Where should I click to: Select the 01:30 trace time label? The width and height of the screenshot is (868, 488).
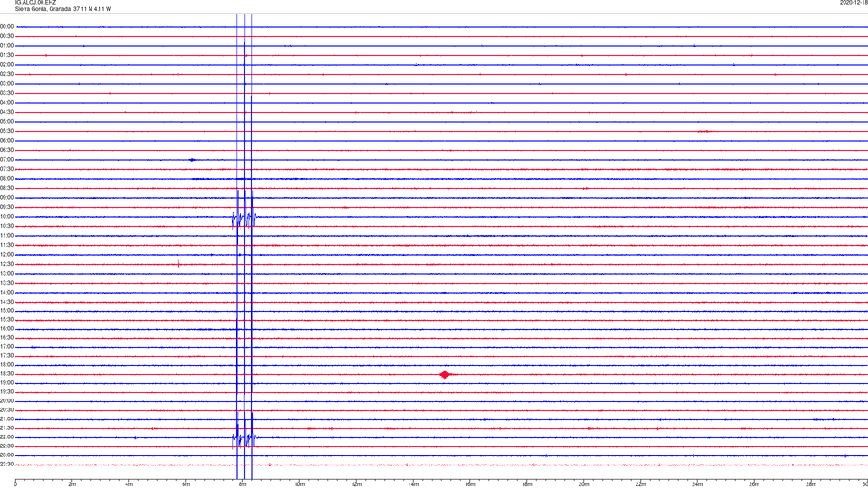click(6, 55)
